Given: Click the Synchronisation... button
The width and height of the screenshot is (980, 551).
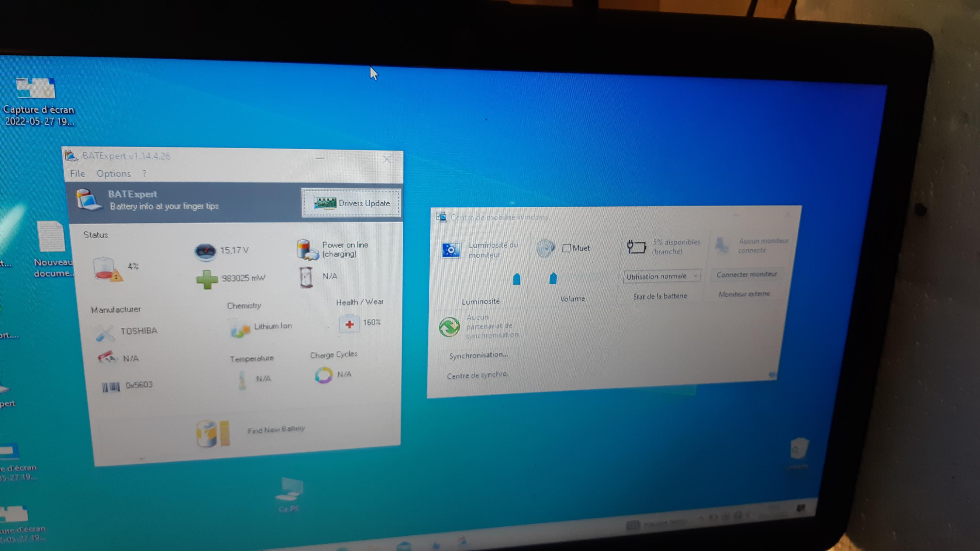Looking at the screenshot, I should pos(478,355).
